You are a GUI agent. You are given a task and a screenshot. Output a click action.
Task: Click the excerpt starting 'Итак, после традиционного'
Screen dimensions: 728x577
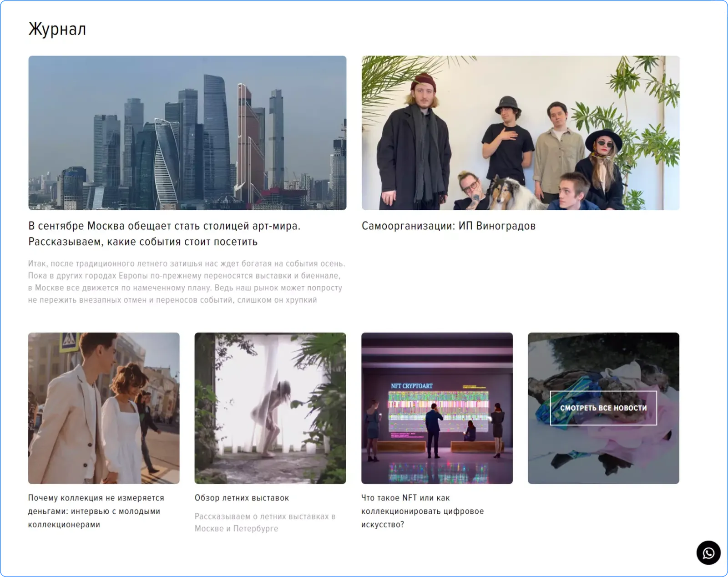pyautogui.click(x=187, y=282)
